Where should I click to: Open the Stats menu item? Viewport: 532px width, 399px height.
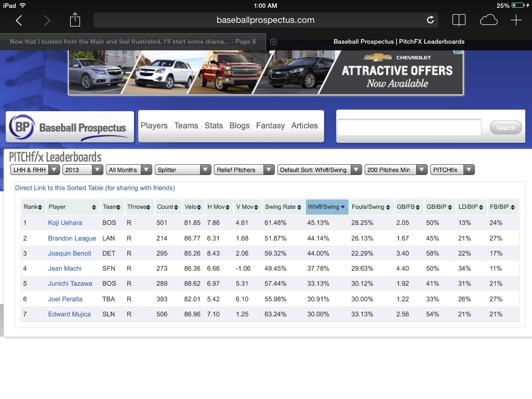click(x=214, y=126)
